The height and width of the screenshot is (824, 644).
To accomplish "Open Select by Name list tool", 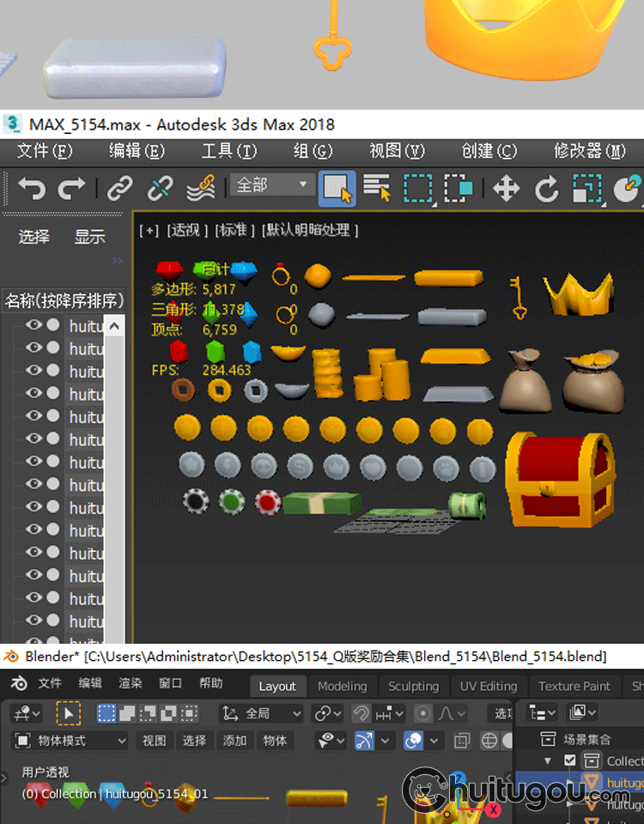I will [377, 188].
